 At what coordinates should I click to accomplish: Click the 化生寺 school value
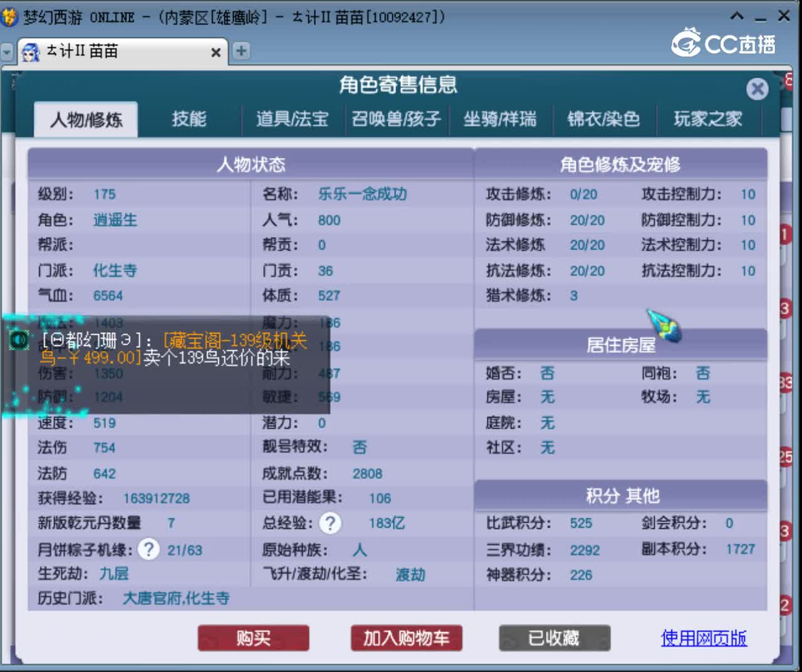pyautogui.click(x=115, y=271)
